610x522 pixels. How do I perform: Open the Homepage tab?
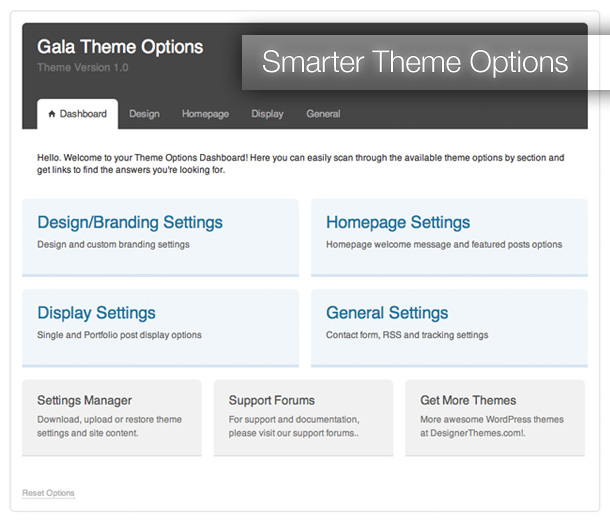click(205, 114)
